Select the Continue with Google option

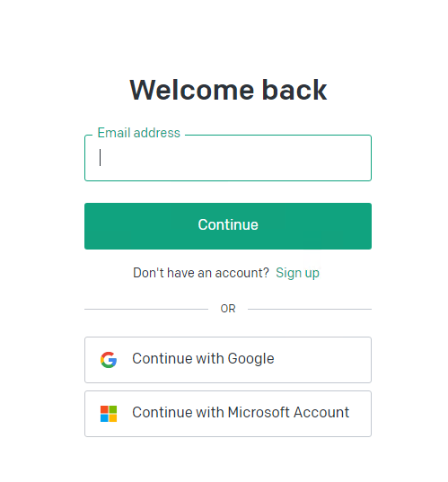[x=228, y=360]
